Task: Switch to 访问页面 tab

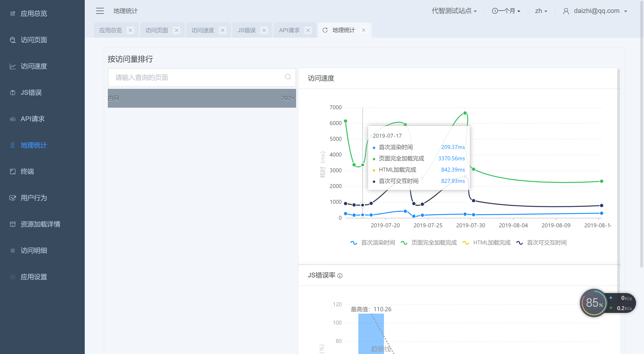Action: click(157, 30)
